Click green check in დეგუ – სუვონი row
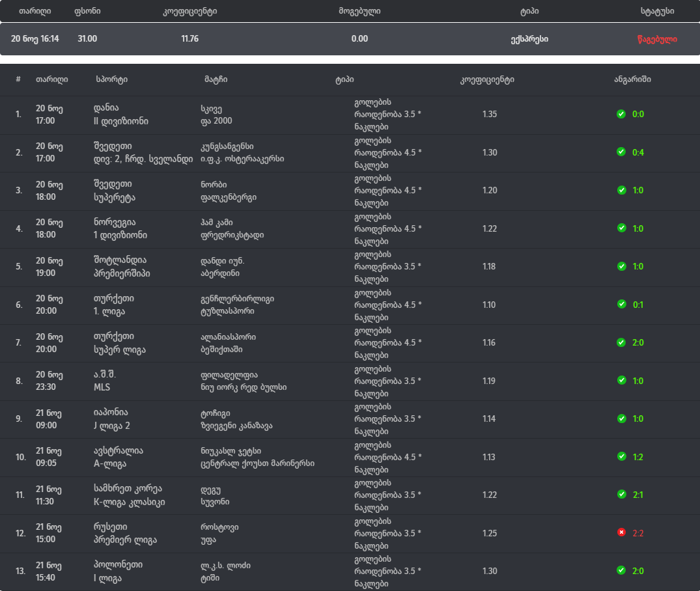This screenshot has width=700, height=591. (621, 495)
